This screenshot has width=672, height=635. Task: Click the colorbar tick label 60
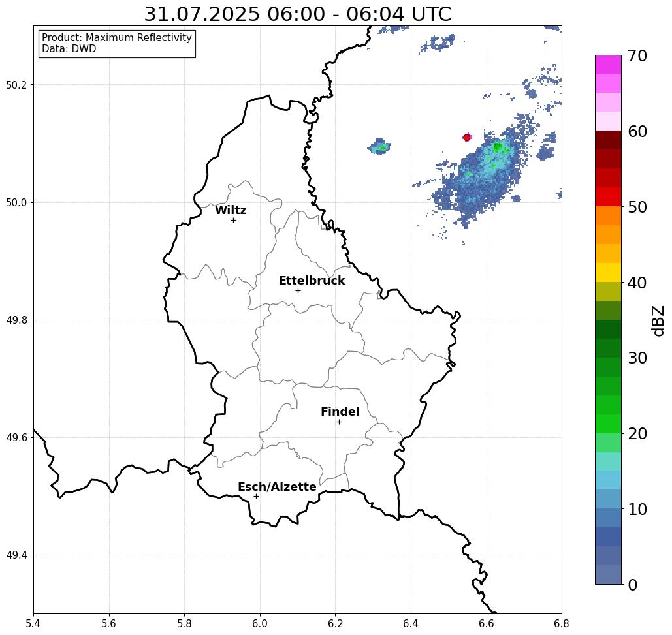click(x=637, y=131)
